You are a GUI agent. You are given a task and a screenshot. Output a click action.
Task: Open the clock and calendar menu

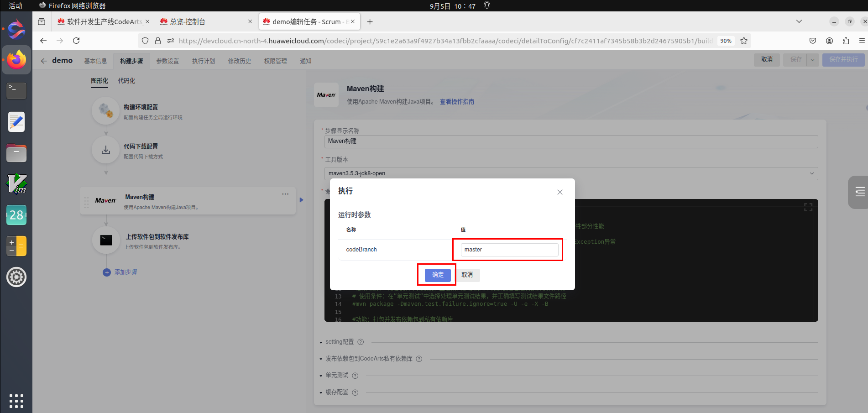click(452, 6)
